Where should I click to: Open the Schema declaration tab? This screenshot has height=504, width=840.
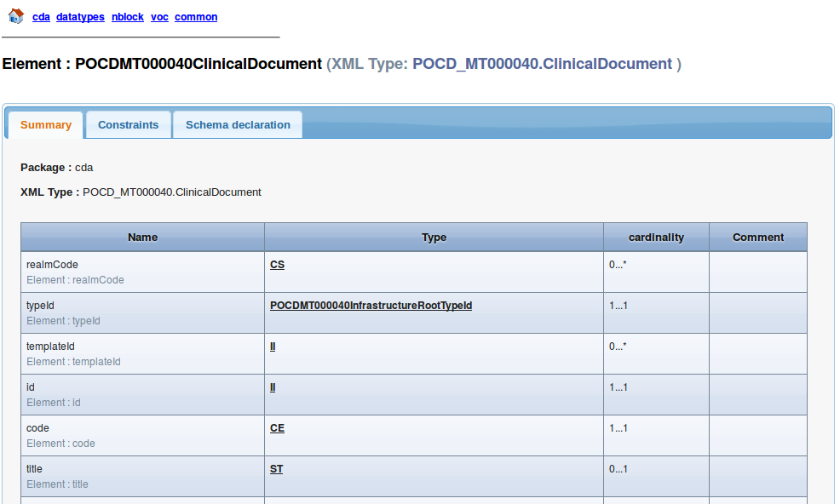point(238,125)
